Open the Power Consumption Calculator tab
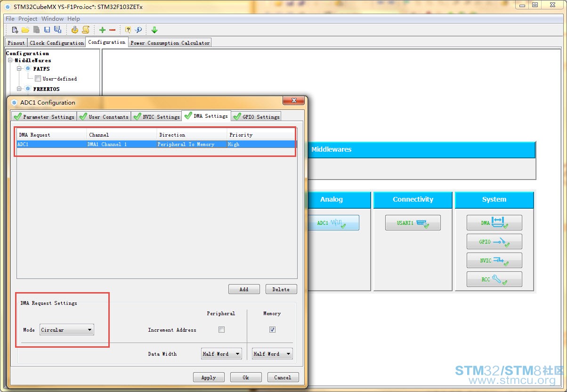This screenshot has width=567, height=392. point(170,43)
